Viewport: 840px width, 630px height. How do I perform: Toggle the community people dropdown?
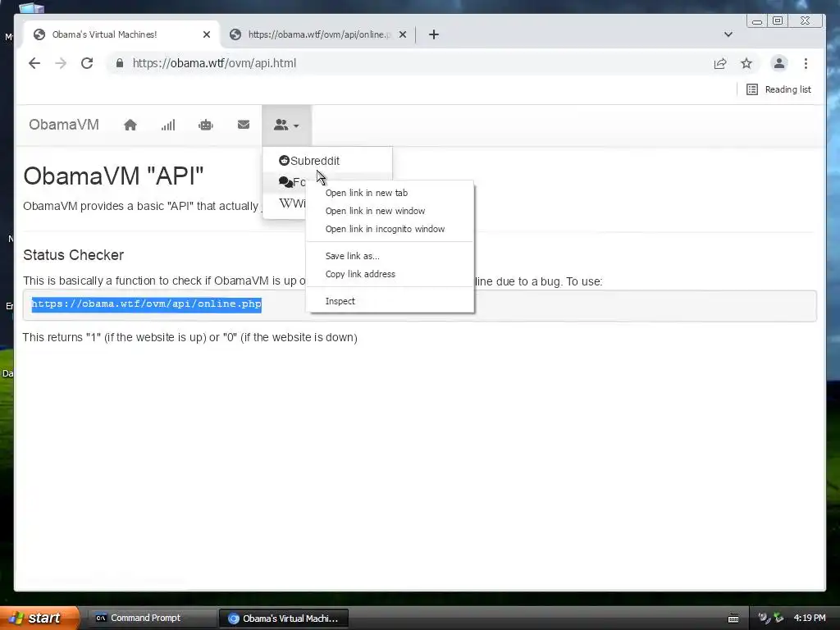tap(286, 125)
